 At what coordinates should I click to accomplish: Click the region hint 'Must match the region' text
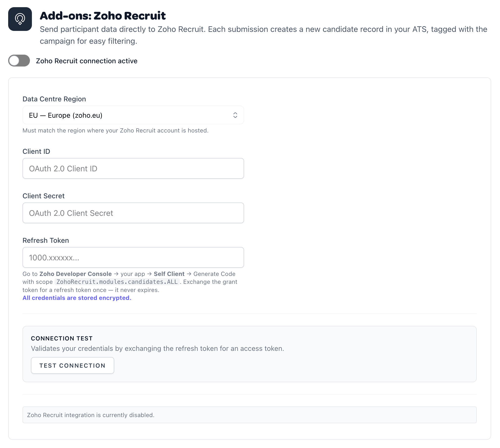click(115, 131)
